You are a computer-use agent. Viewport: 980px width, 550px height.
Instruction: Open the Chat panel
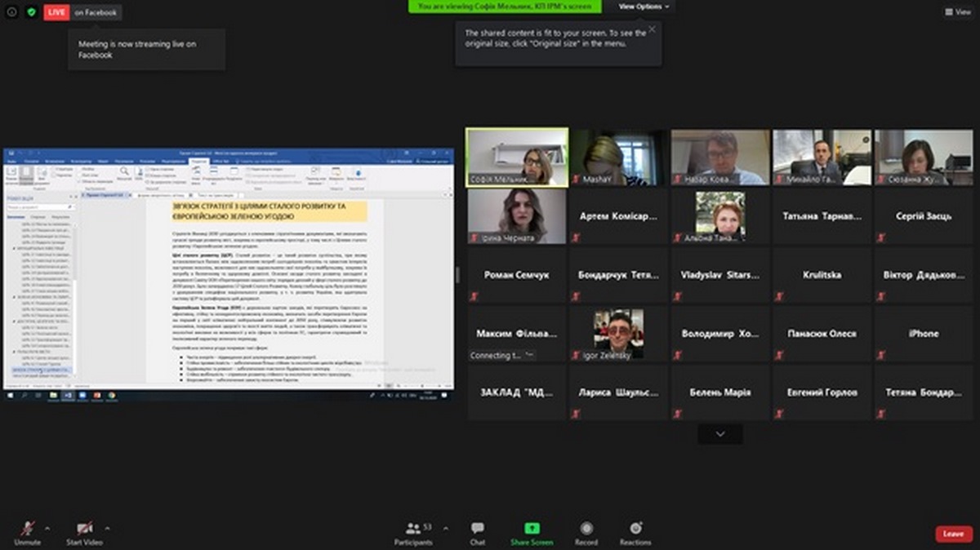click(x=478, y=532)
